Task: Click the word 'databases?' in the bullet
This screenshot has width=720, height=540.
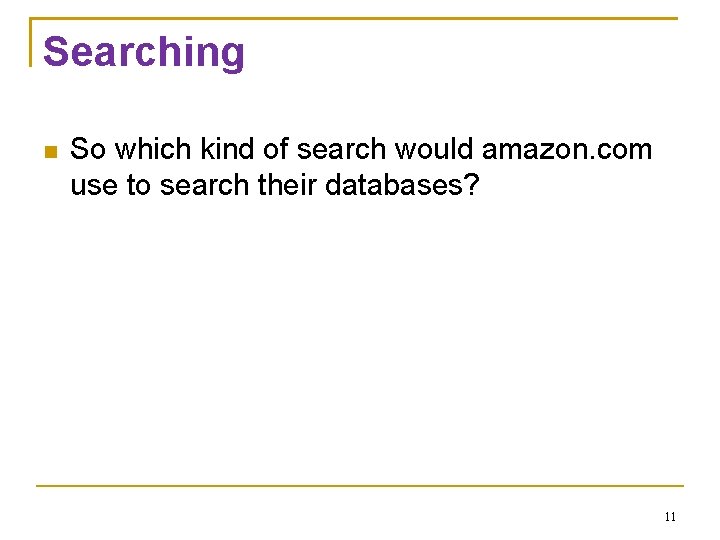Action: point(402,185)
